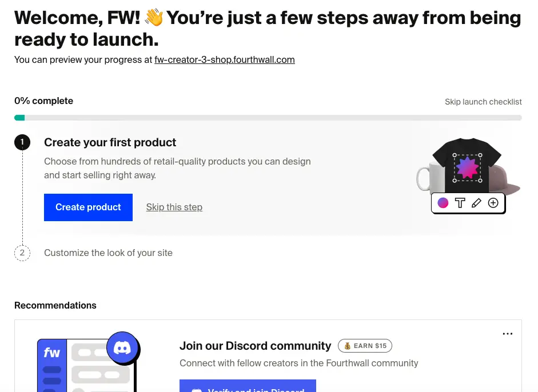538x392 pixels.
Task: Click Skip launch checklist
Action: coord(483,102)
